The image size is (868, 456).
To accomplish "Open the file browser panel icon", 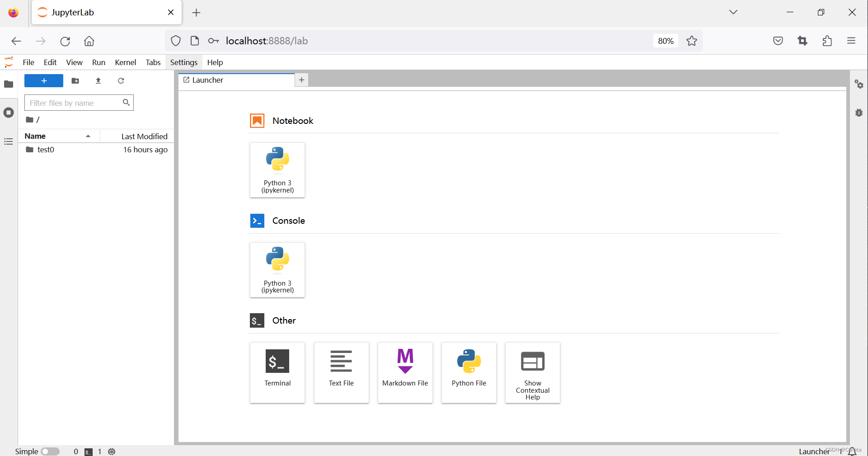I will click(9, 84).
